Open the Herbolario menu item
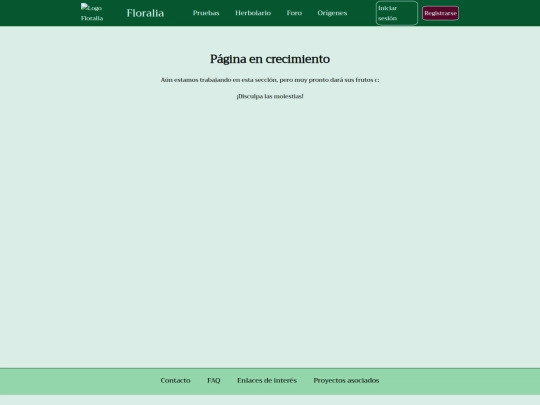 click(x=253, y=13)
